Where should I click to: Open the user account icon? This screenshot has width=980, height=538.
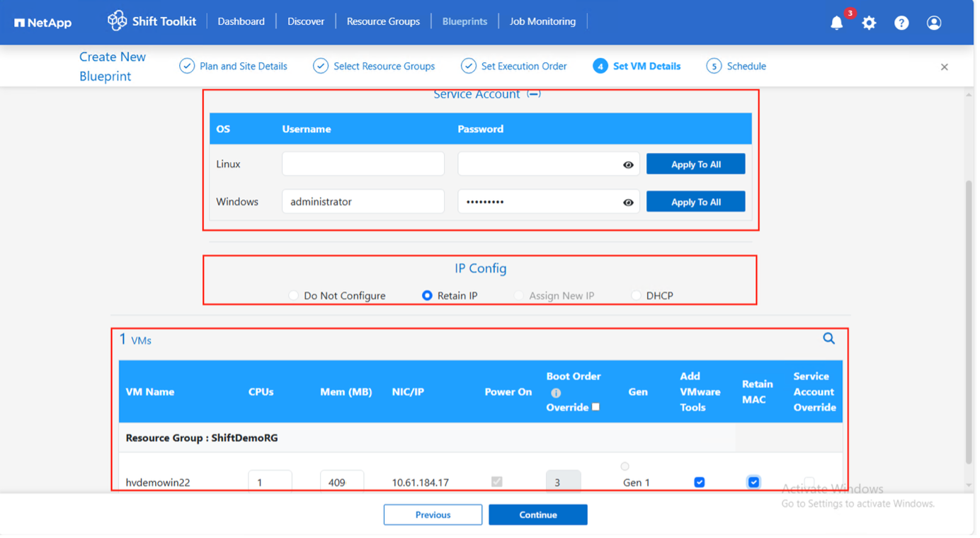[x=933, y=23]
